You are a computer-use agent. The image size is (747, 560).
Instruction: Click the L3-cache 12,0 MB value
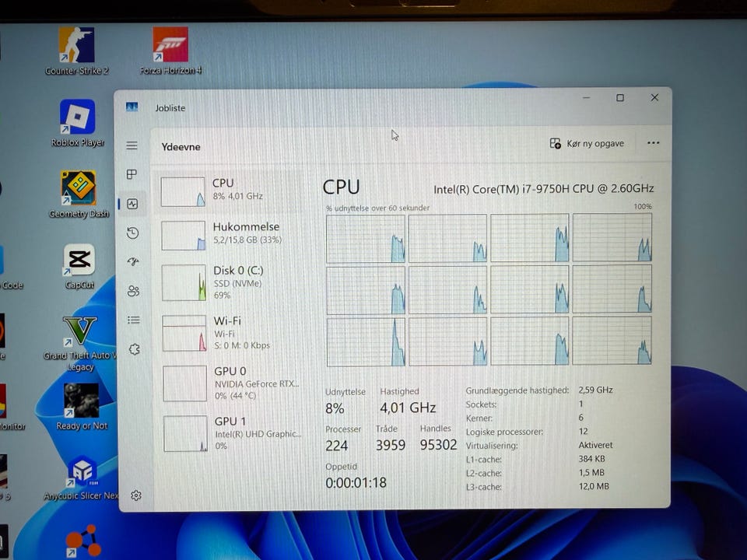[594, 486]
